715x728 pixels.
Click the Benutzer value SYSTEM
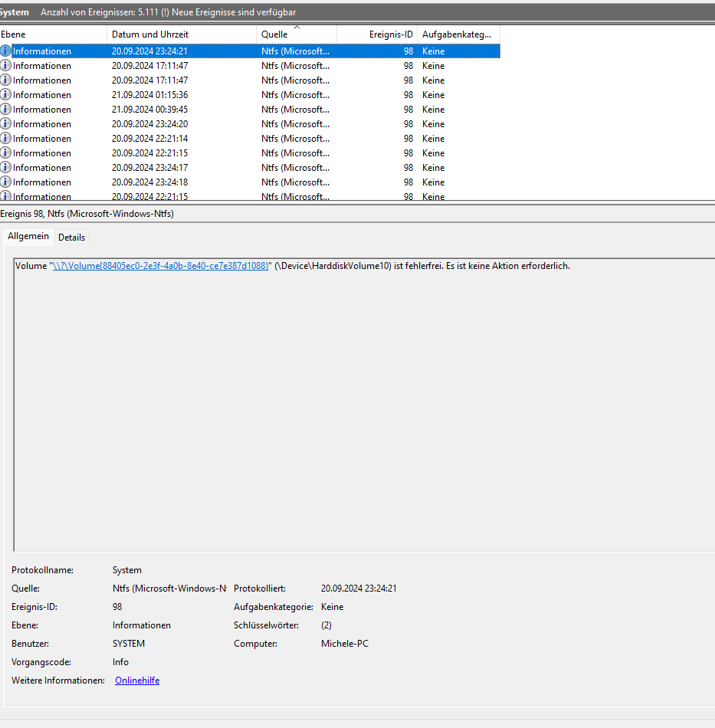129,644
